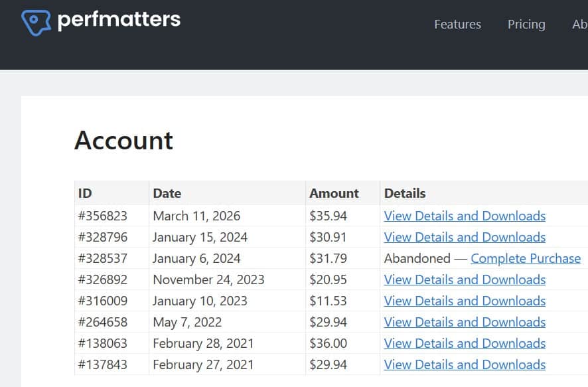
Task: Select the Abandoned status text for order #328537
Action: pyautogui.click(x=409, y=258)
